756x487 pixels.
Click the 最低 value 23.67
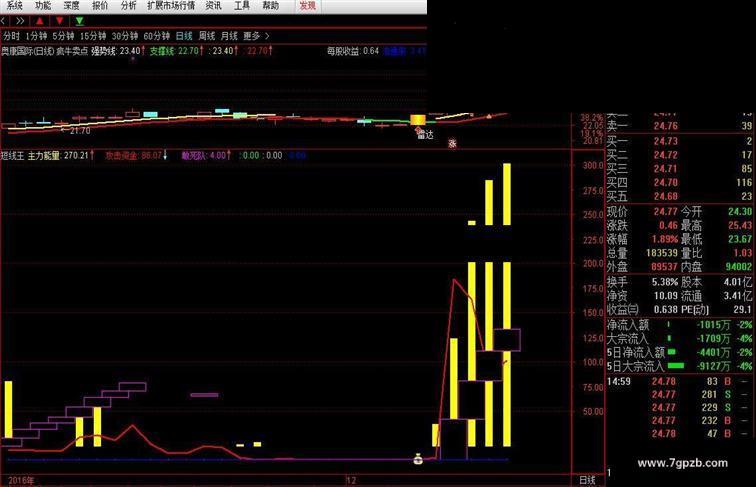tap(740, 239)
